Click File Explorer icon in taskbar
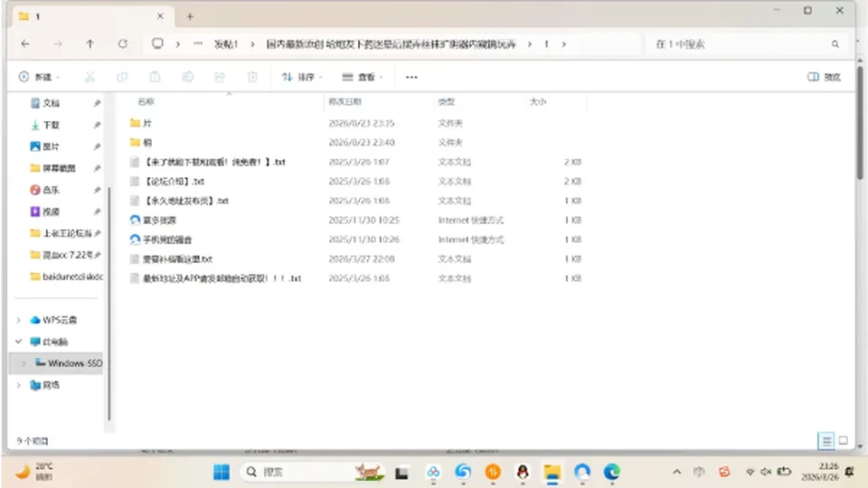Image resolution: width=868 pixels, height=488 pixels. [552, 472]
